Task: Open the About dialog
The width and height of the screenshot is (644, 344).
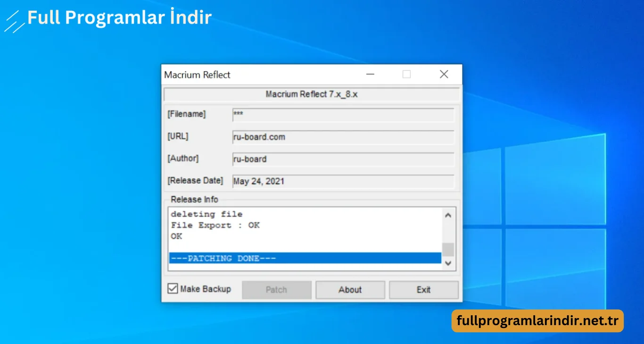Action: [350, 290]
